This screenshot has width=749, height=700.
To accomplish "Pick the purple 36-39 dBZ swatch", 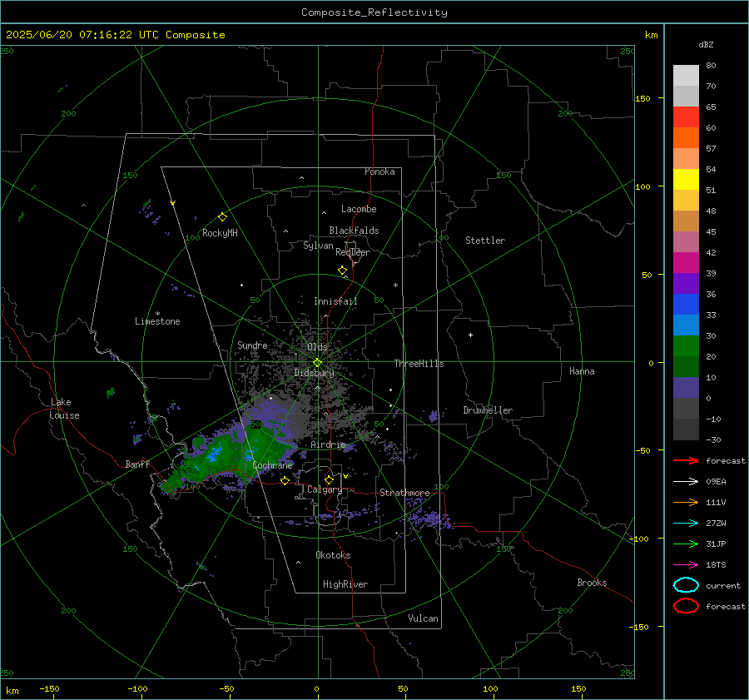I will click(x=686, y=284).
